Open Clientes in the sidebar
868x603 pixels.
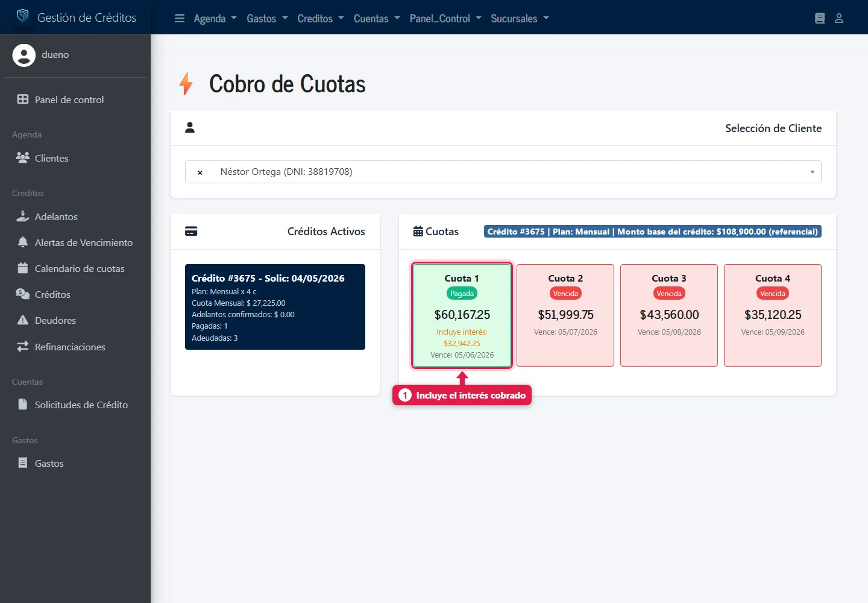75,159
